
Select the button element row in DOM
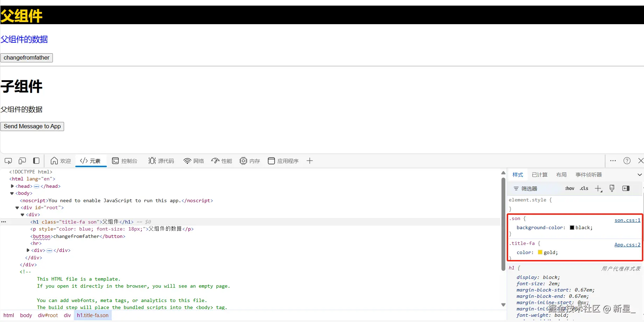pos(250,236)
